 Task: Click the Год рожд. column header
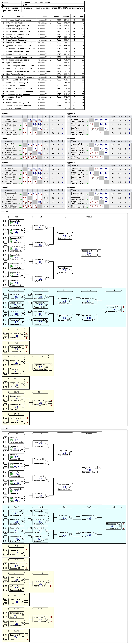[x=57, y=17]
